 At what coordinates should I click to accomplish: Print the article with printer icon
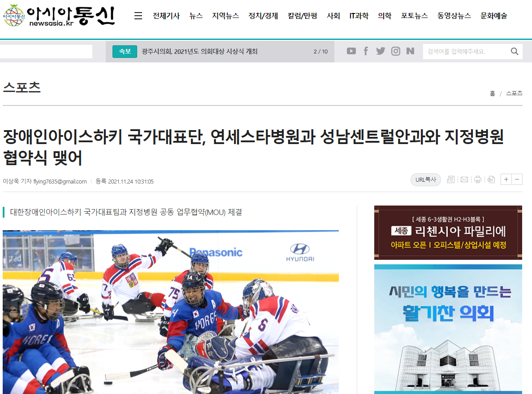coord(478,179)
